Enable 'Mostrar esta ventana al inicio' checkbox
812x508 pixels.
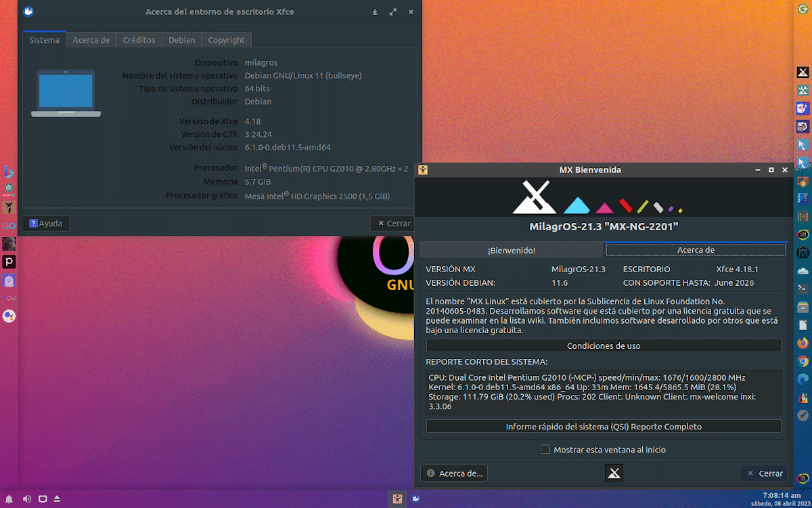click(x=545, y=449)
